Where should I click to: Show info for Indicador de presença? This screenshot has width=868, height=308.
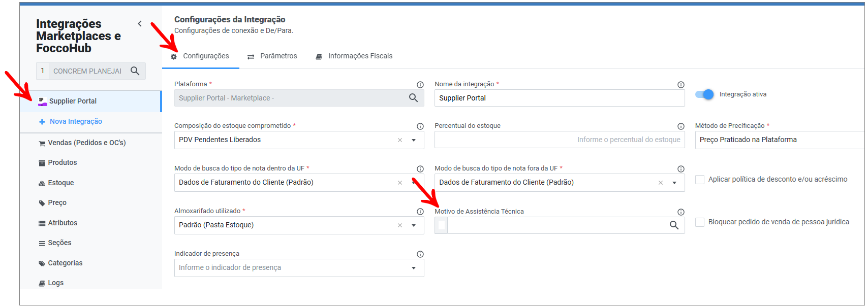[x=420, y=254]
